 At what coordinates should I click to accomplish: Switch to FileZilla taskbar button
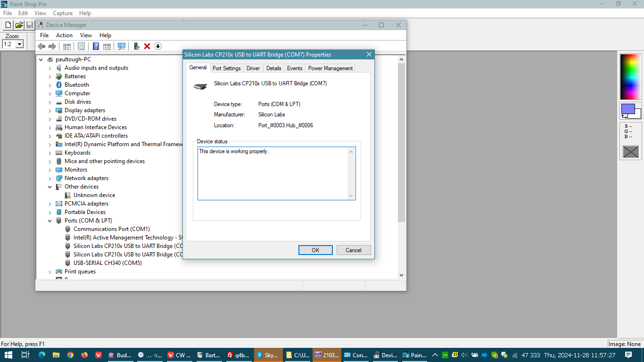(x=239, y=355)
